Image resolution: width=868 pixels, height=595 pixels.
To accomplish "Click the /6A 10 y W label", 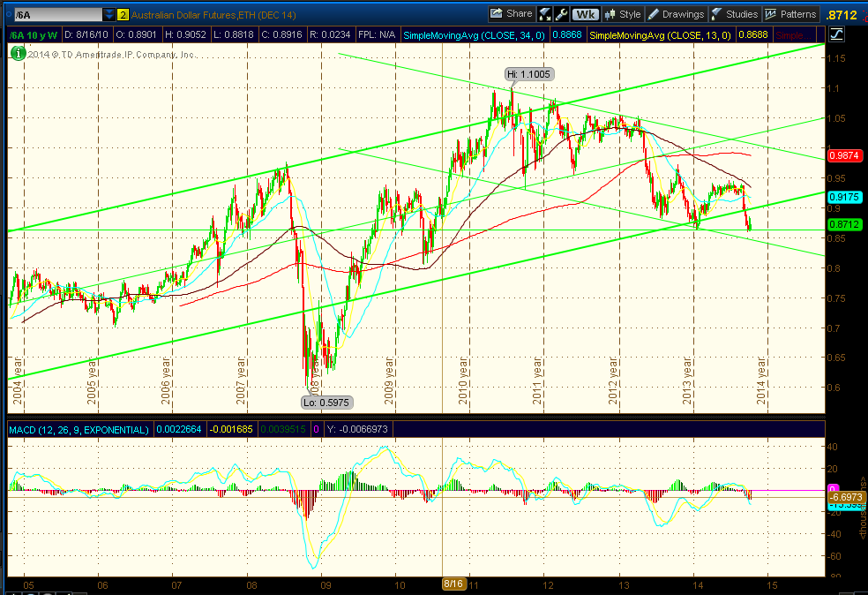I will coord(34,35).
